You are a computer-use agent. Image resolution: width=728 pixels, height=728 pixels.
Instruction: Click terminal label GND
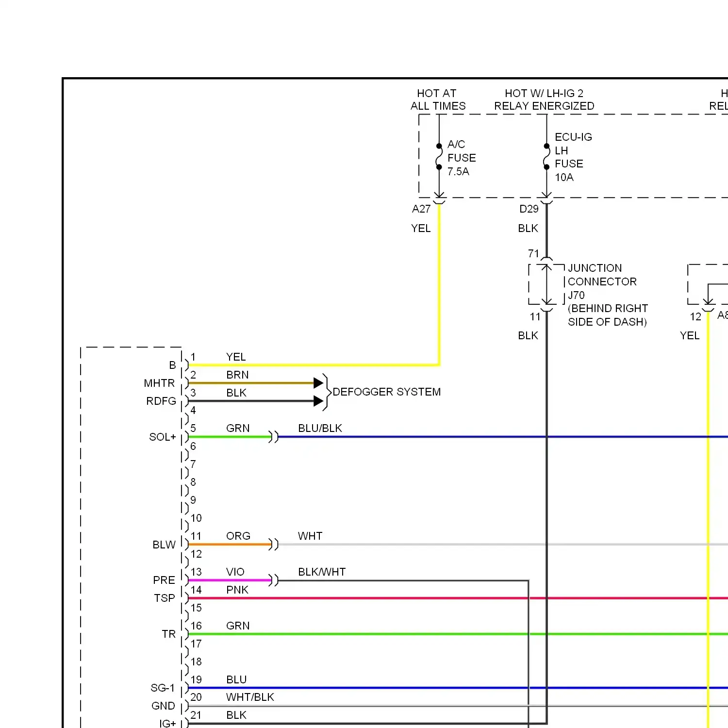point(163,706)
